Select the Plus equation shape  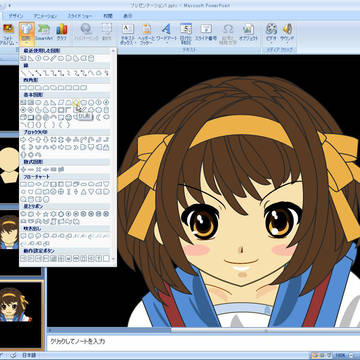point(23,170)
